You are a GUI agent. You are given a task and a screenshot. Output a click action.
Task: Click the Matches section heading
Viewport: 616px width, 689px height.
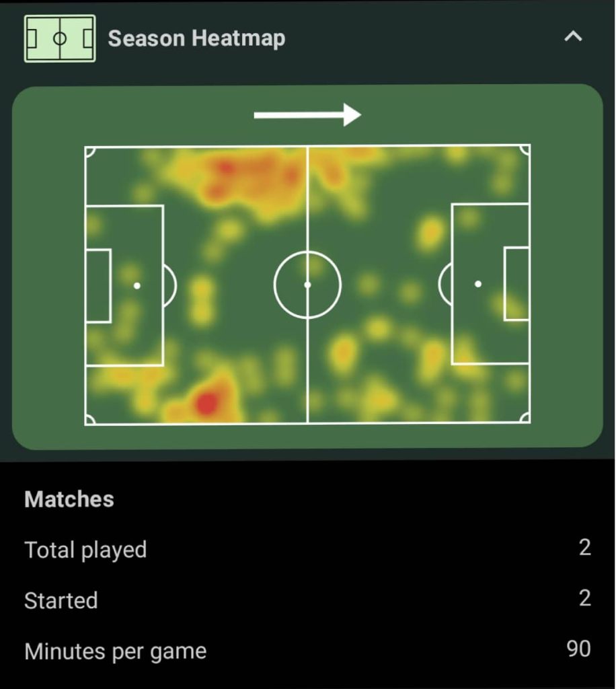pyautogui.click(x=69, y=499)
